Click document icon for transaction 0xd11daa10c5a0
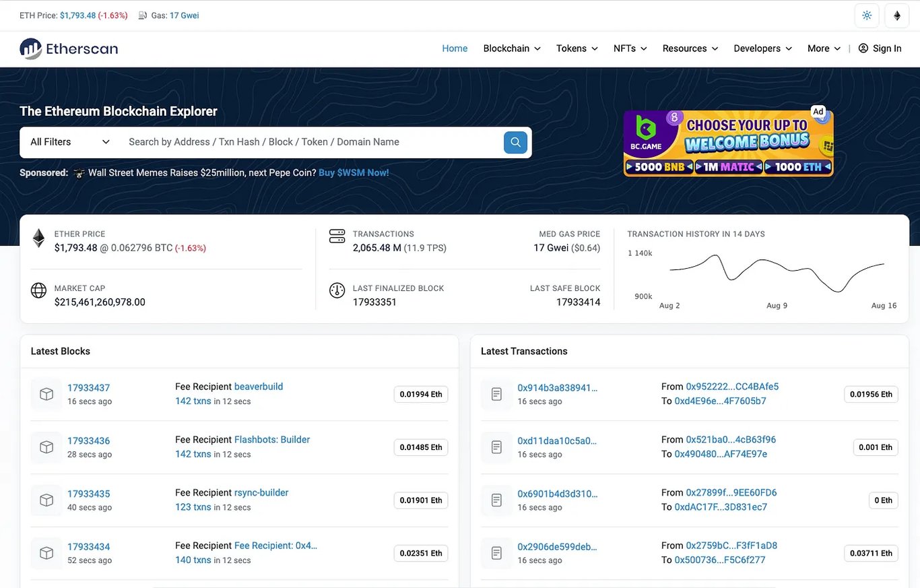The height and width of the screenshot is (588, 920). coord(496,447)
